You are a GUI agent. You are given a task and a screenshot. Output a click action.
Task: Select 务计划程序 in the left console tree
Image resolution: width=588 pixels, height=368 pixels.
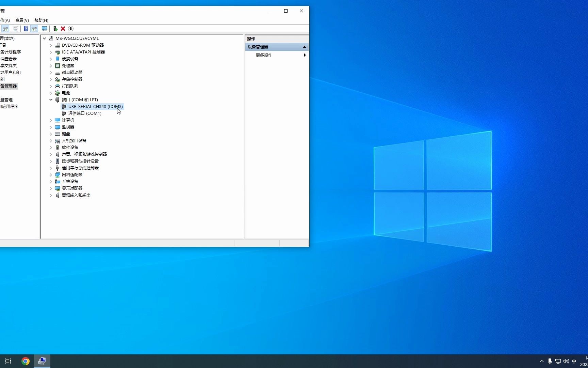11,52
